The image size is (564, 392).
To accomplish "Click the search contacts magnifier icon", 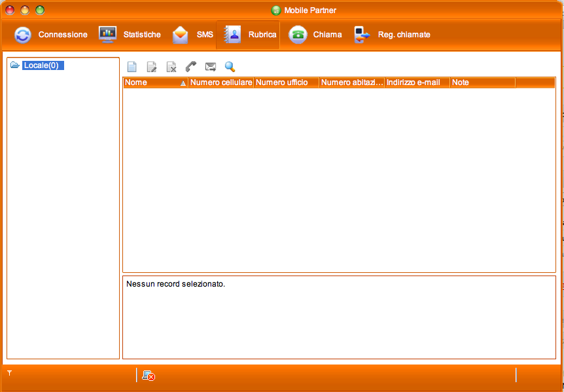I will pyautogui.click(x=230, y=67).
